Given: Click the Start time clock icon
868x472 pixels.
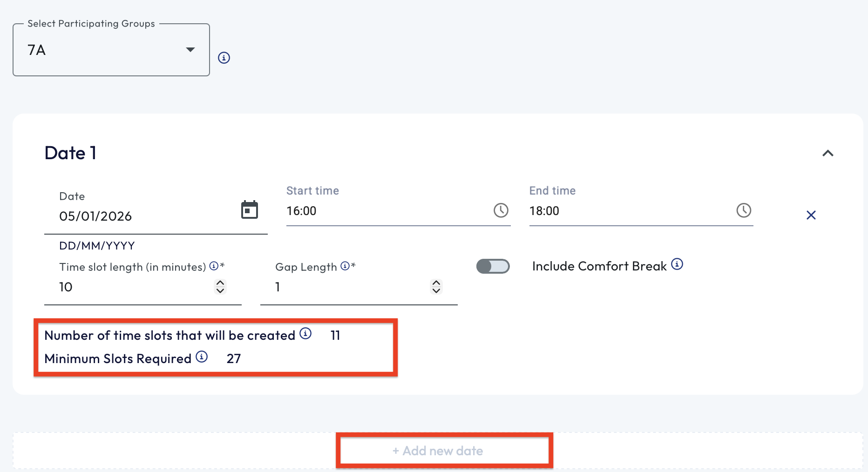Looking at the screenshot, I should (501, 210).
